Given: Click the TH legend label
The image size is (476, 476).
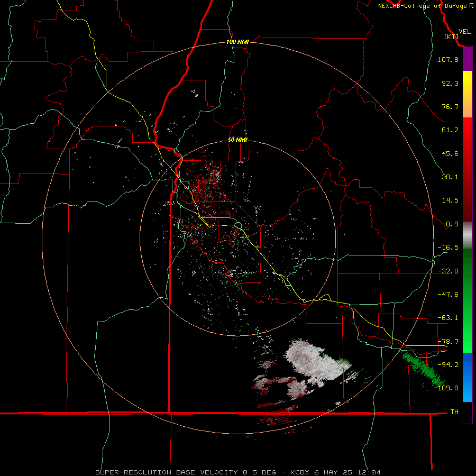Looking at the screenshot, I should [454, 412].
